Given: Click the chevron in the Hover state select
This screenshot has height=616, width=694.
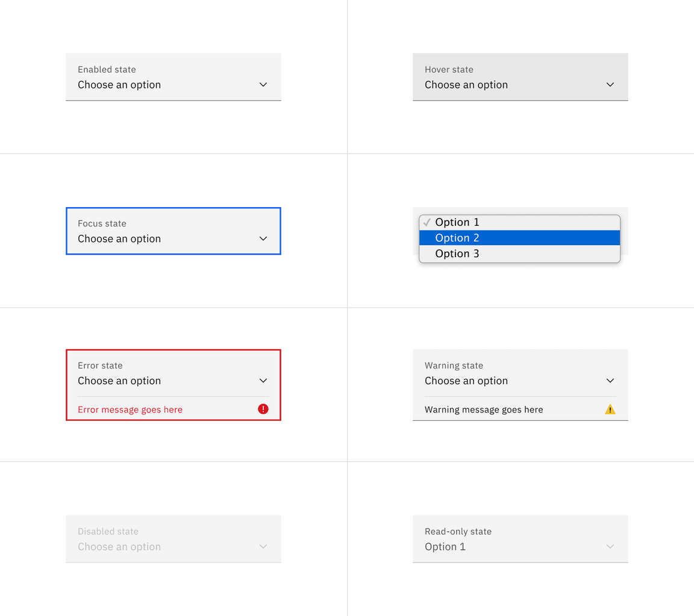Looking at the screenshot, I should [x=610, y=85].
